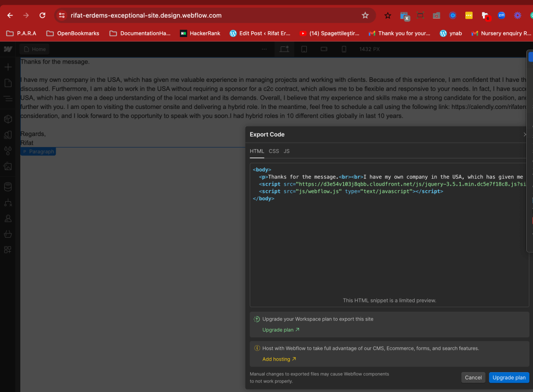This screenshot has width=533, height=392.
Task: Open the Assets image panel
Action: (x=8, y=167)
